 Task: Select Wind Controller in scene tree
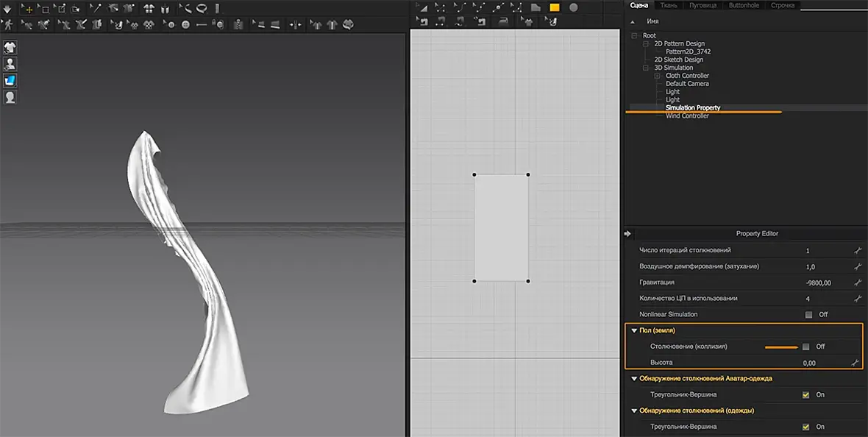tap(687, 116)
